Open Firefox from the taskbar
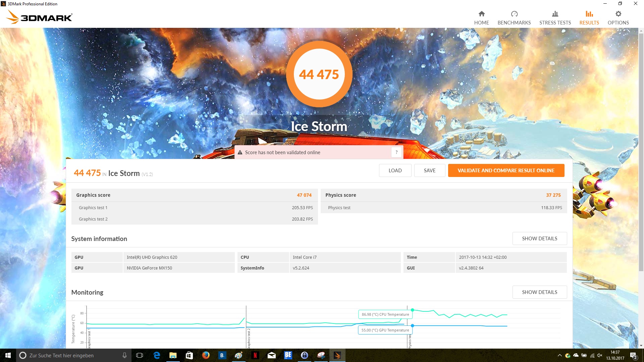 click(x=206, y=355)
